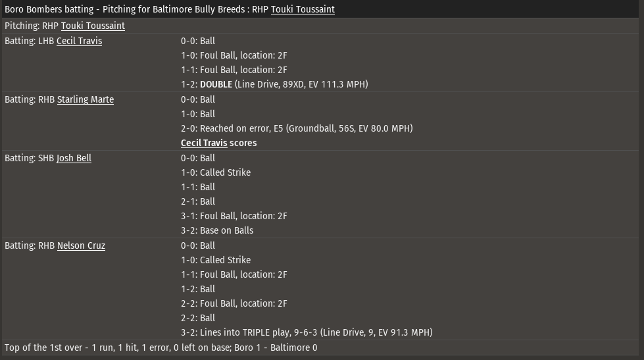This screenshot has height=360, width=644.
Task: Open batter Cecil Travis's player link
Action: pyautogui.click(x=79, y=41)
